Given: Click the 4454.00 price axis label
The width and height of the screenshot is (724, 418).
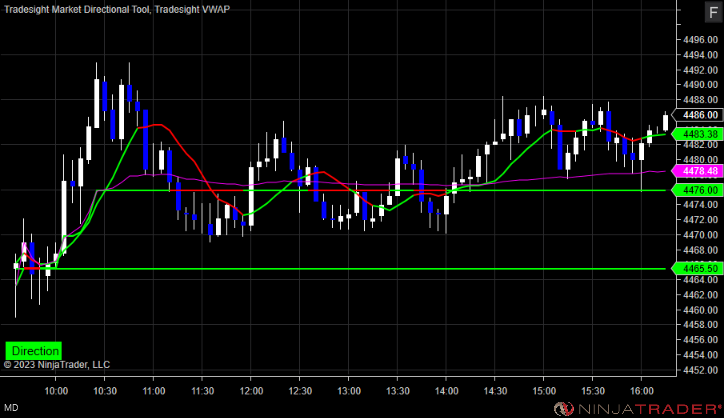Looking at the screenshot, I should [700, 355].
